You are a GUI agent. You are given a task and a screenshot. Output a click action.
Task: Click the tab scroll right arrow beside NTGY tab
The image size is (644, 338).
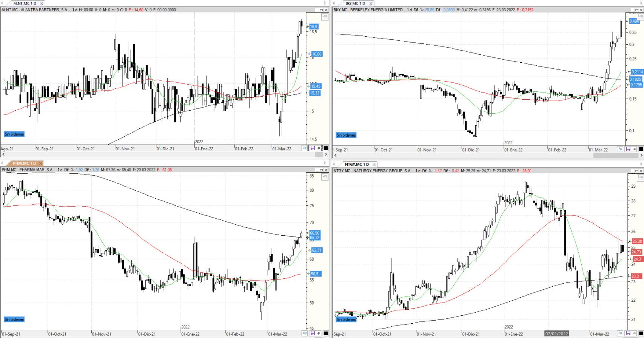641,164
